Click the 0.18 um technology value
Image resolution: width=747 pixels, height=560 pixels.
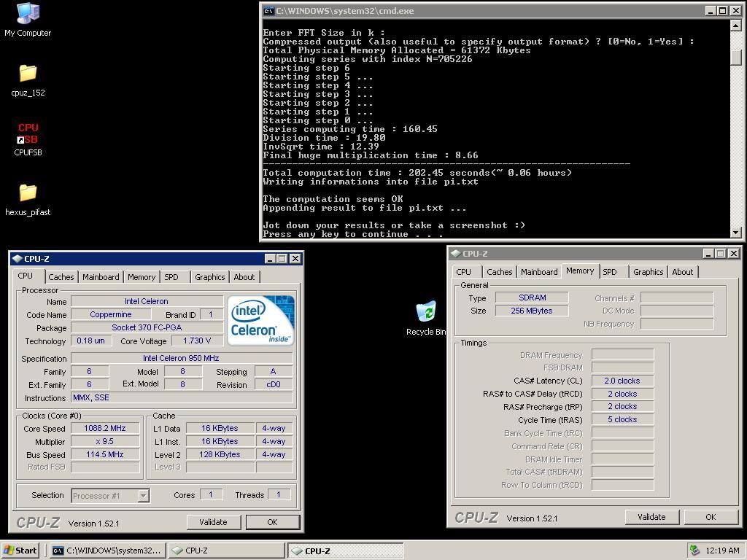91,341
